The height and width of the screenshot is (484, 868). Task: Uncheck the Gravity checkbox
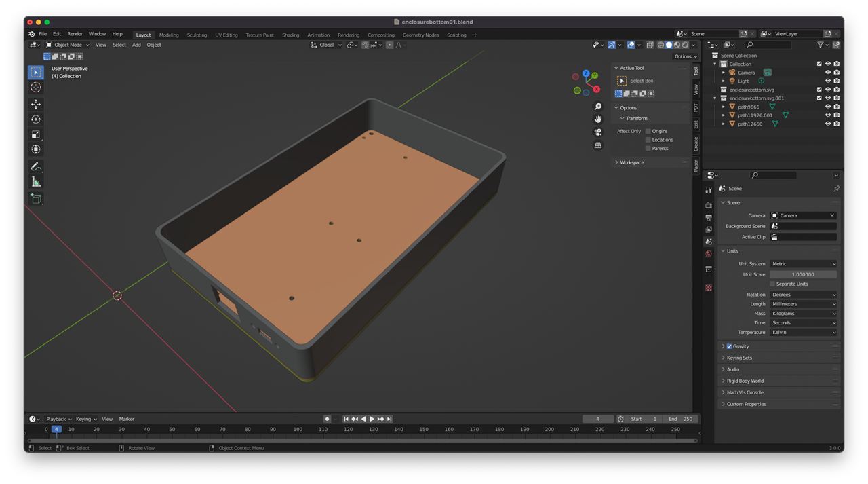[x=729, y=346]
